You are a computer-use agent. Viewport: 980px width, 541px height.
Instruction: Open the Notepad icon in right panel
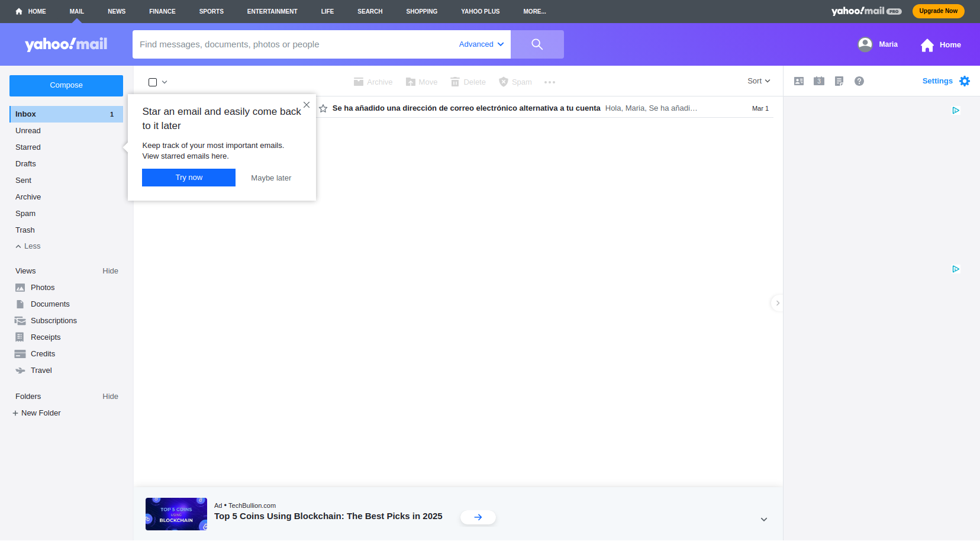pos(839,81)
